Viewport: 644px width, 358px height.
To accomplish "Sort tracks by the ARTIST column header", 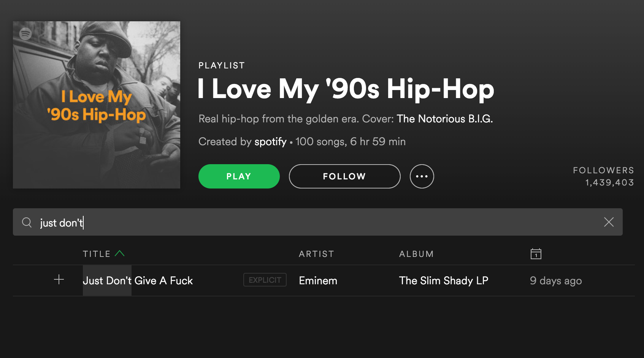I will point(316,254).
